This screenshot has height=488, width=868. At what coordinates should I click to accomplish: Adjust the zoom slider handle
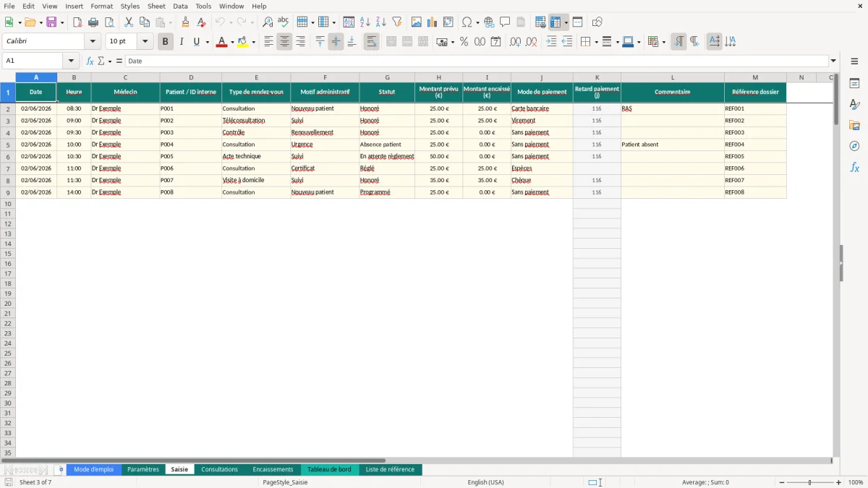pyautogui.click(x=809, y=482)
